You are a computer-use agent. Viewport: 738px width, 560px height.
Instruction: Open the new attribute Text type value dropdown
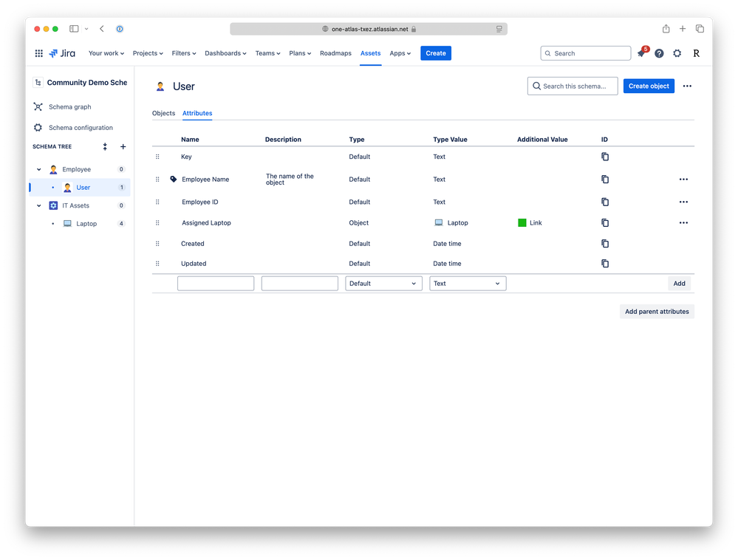click(468, 283)
